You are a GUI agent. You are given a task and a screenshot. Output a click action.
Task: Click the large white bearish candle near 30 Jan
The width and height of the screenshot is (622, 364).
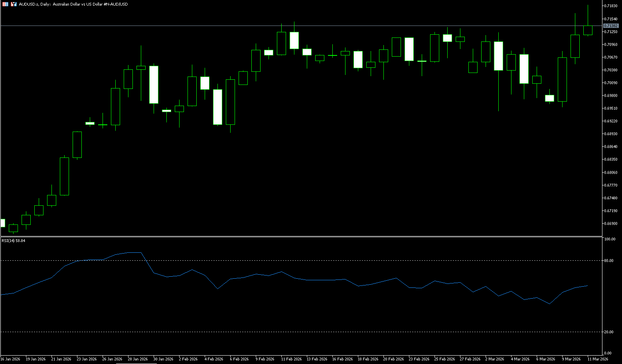[x=154, y=85]
